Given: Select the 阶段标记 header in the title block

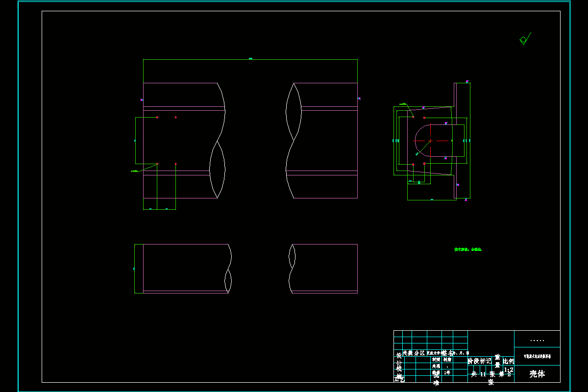Looking at the screenshot, I should [480, 361].
